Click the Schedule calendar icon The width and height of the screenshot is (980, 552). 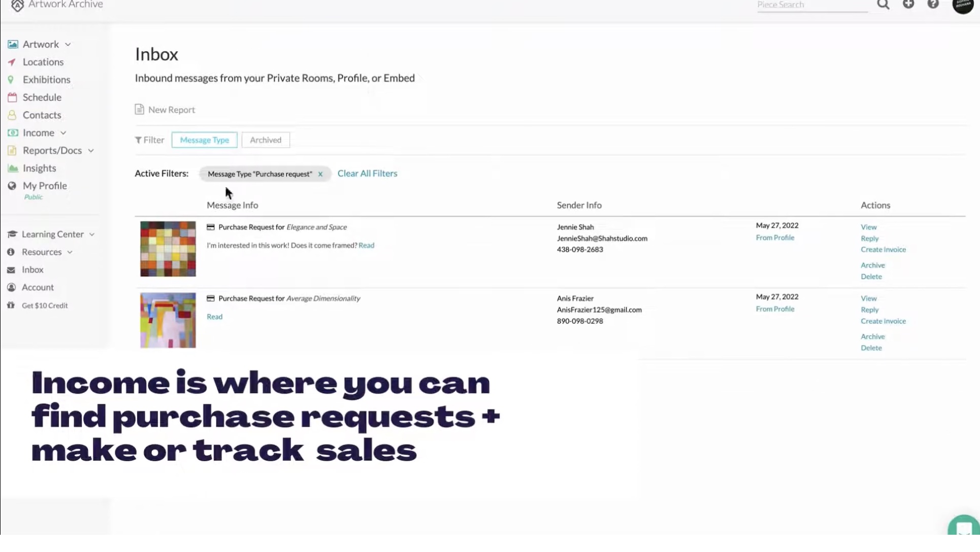12,97
